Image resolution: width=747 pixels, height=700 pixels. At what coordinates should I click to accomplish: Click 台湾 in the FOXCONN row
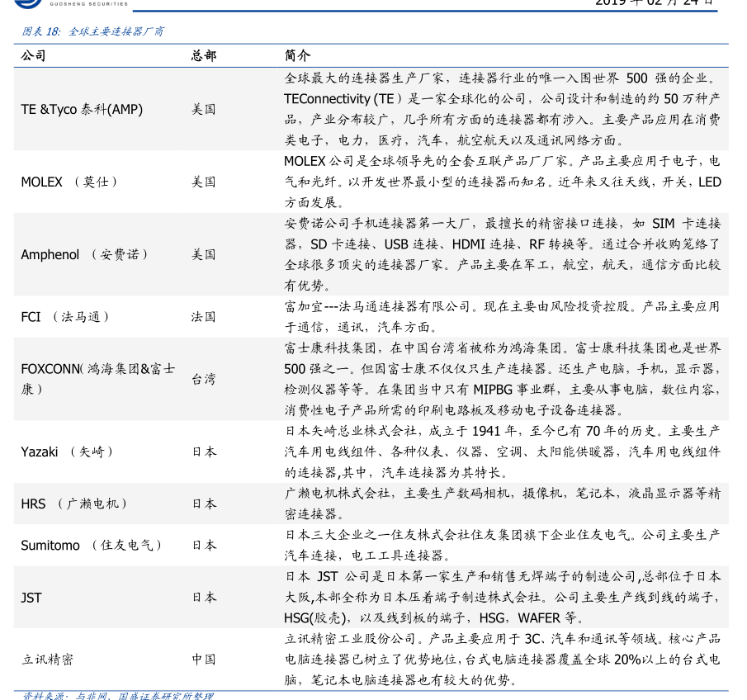(x=203, y=380)
